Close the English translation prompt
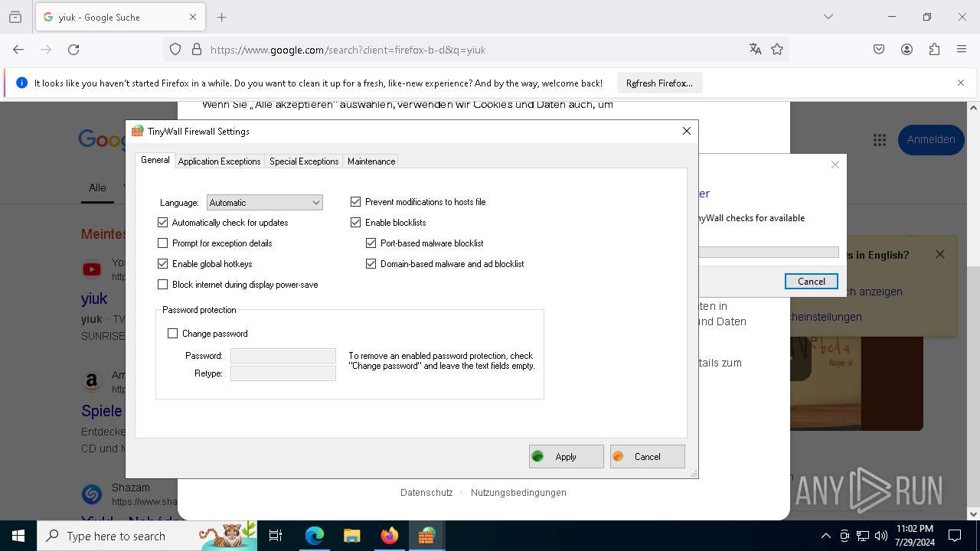This screenshot has width=980, height=551. [940, 254]
